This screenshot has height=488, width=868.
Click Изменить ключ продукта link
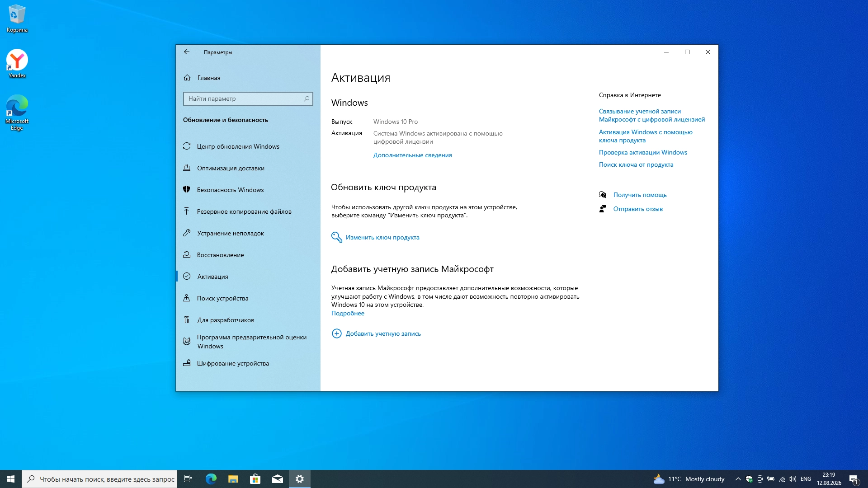[382, 237]
